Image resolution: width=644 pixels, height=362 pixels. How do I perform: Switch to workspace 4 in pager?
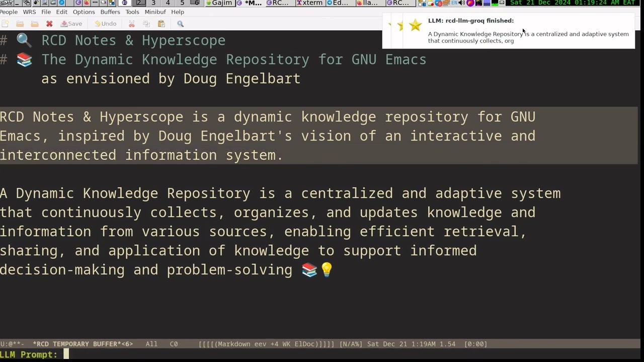168,3
